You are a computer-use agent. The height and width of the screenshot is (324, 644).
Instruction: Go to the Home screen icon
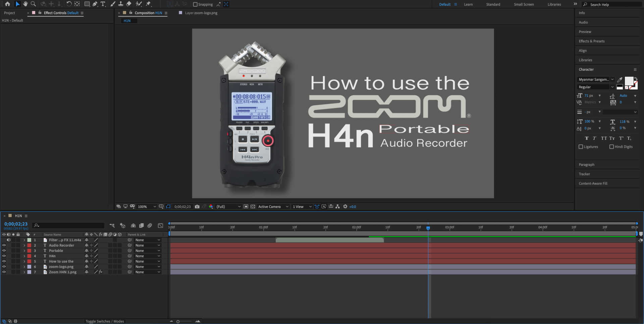coord(7,4)
